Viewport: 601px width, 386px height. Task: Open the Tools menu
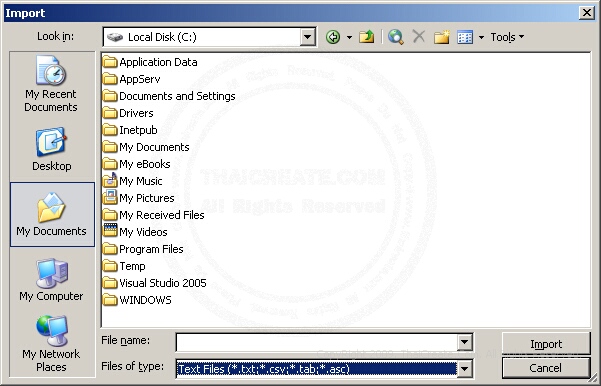[507, 37]
